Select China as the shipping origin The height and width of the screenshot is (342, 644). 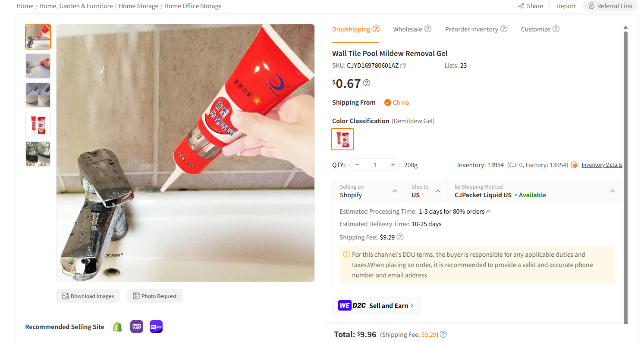pos(396,103)
